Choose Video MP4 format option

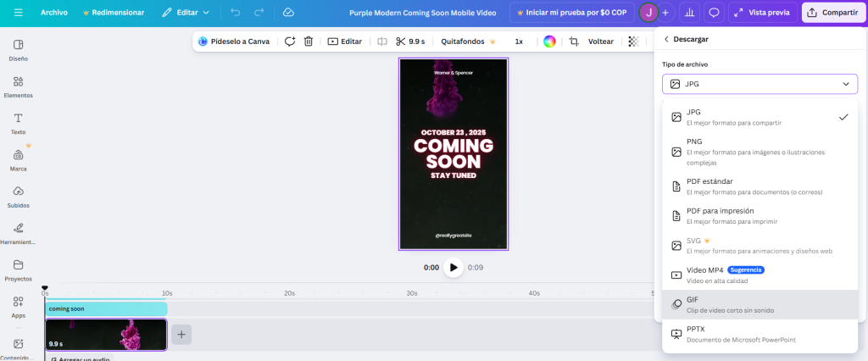pyautogui.click(x=759, y=275)
